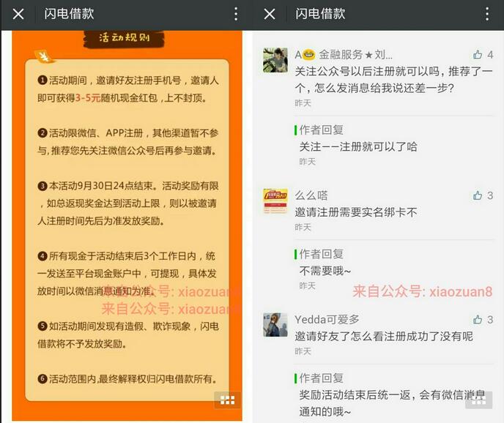Image resolution: width=504 pixels, height=423 pixels.
Task: Click comment 邀请好友了怎么看注册成功了没有呢
Action: [384, 337]
